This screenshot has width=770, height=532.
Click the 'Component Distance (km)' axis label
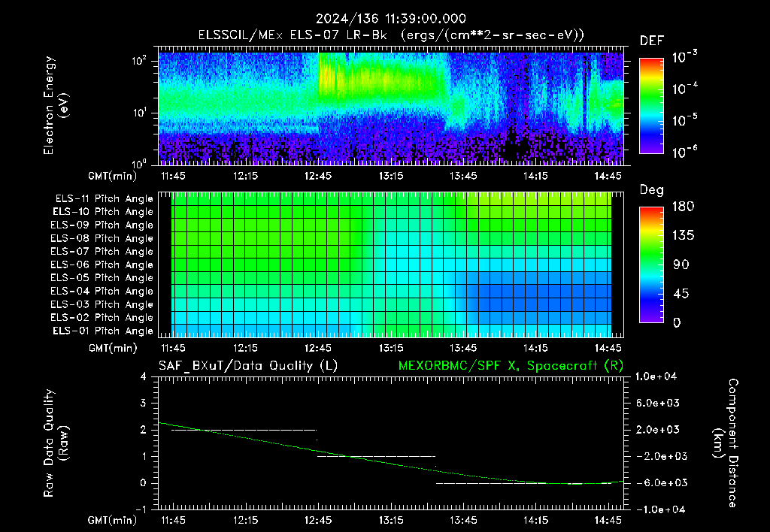coord(726,443)
